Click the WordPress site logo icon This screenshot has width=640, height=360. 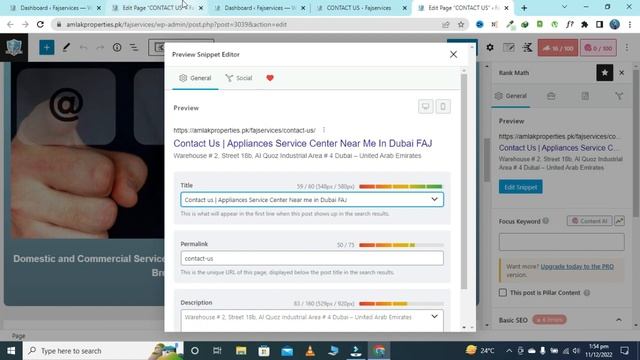[14, 48]
